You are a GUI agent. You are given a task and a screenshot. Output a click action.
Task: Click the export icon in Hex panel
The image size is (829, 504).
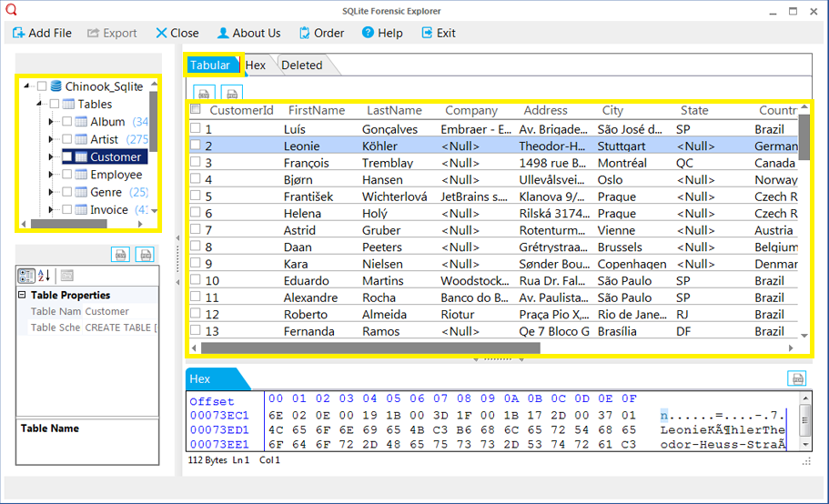[797, 378]
